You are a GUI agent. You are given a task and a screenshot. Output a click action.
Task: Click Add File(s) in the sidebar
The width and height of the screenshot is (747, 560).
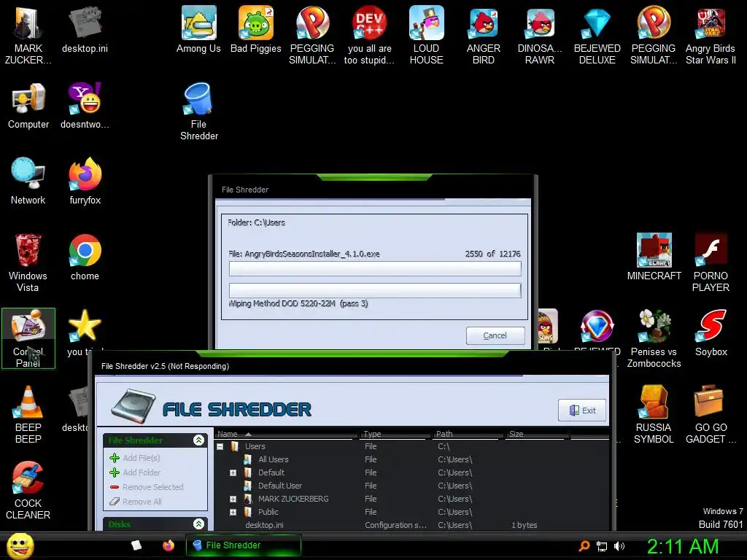[135, 458]
